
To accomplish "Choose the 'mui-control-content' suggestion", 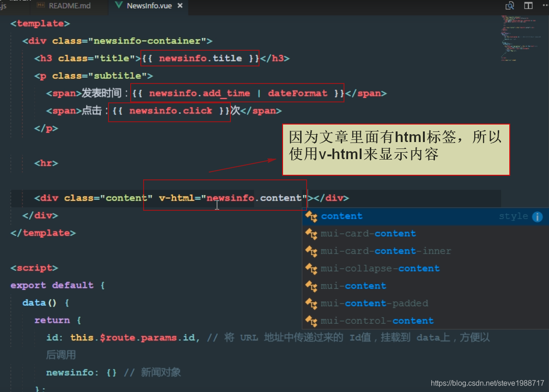I will [425, 321].
